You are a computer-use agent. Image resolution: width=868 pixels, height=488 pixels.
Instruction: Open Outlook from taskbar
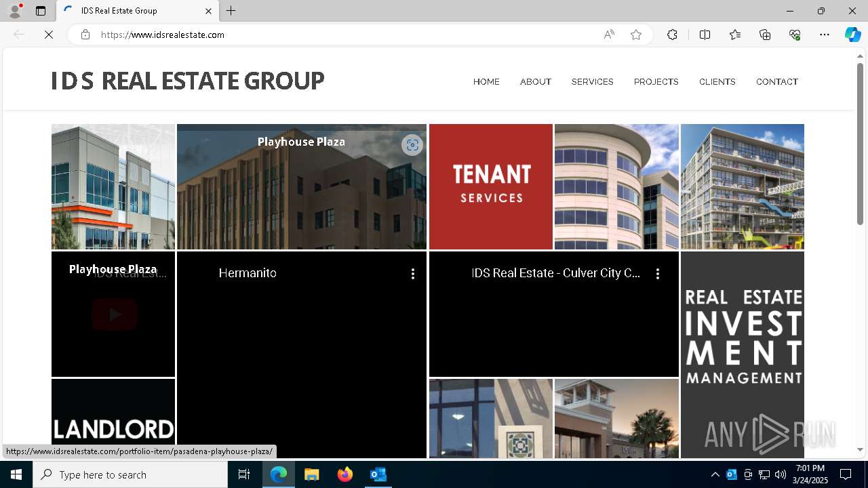(378, 474)
